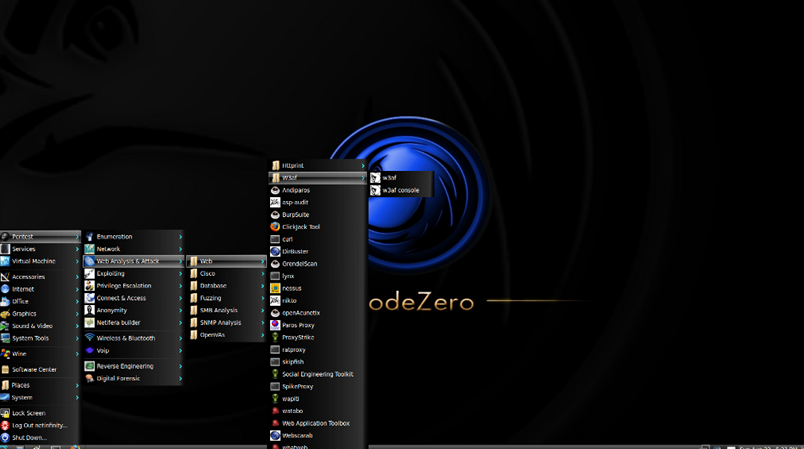Launch BurpSuite from the Web menu
The width and height of the screenshot is (804, 449).
pyautogui.click(x=295, y=215)
